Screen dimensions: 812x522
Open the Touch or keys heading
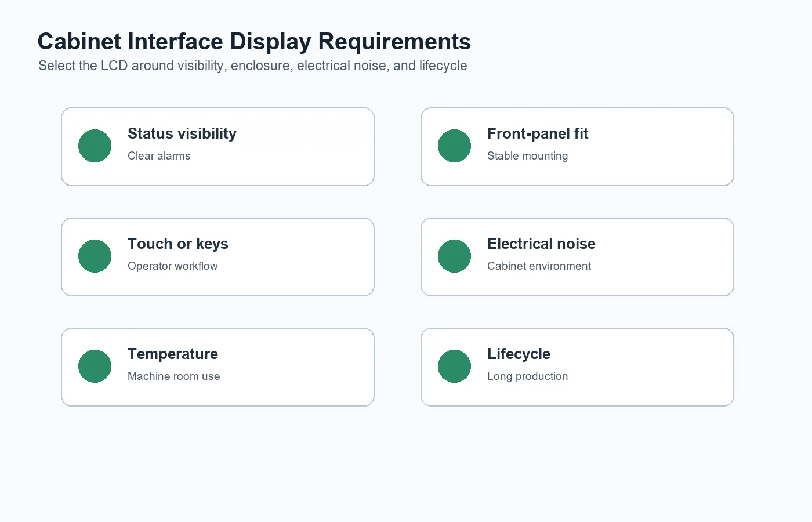178,244
